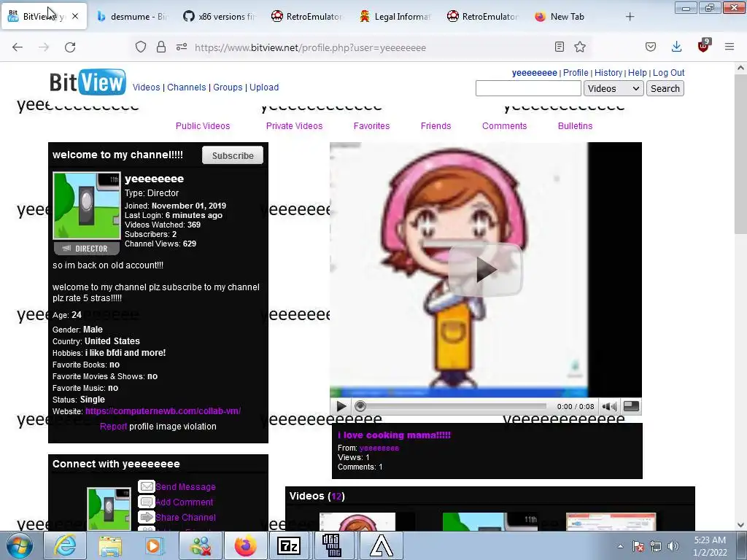Subscribe to yeeeeeeee's channel
747x560 pixels.
(233, 155)
